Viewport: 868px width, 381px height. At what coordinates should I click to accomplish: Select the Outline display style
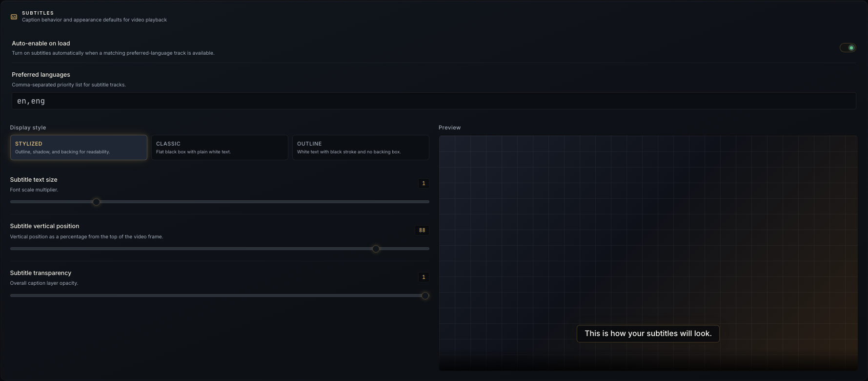(x=361, y=148)
